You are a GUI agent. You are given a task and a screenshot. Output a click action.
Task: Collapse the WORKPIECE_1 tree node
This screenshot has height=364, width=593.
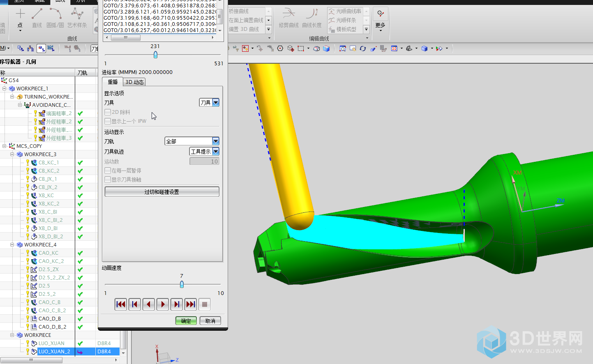(5, 88)
